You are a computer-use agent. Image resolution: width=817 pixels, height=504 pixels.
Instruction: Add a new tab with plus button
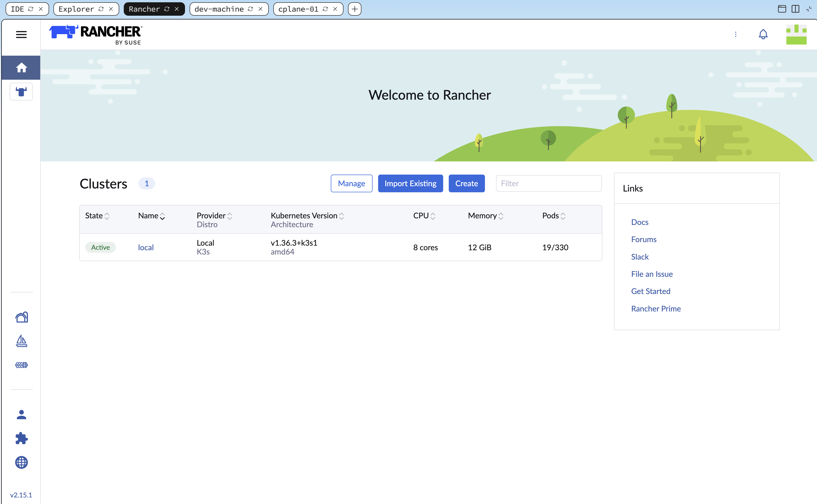point(355,9)
